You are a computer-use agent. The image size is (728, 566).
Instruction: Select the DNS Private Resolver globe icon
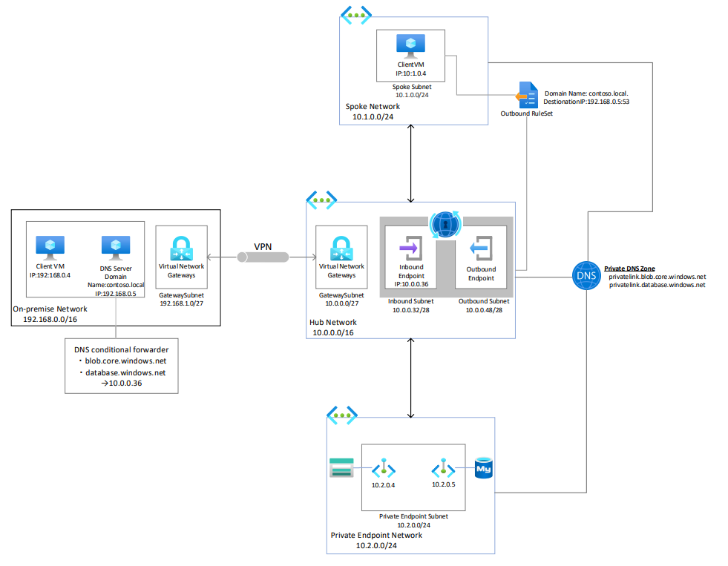tap(445, 224)
